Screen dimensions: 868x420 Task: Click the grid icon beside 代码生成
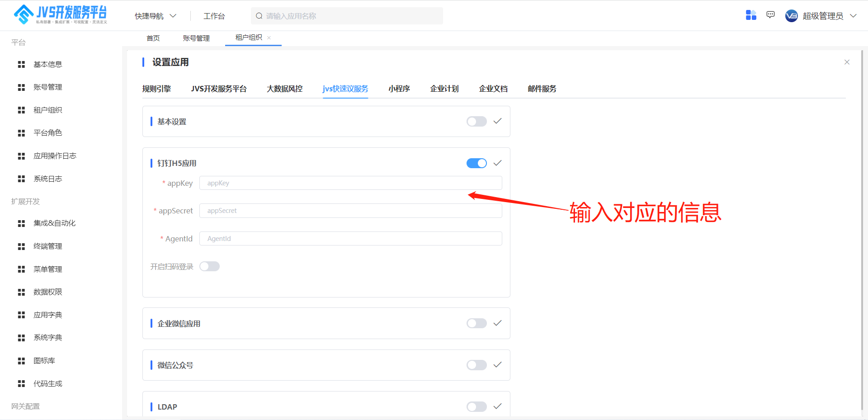point(21,383)
